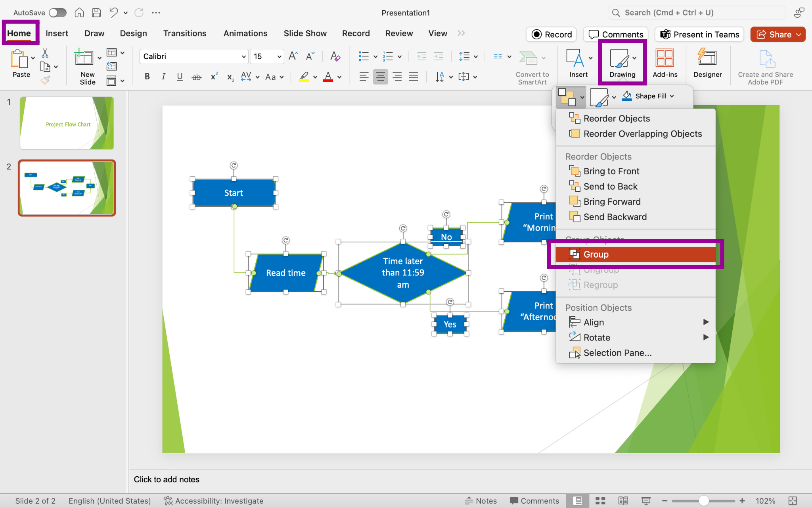This screenshot has width=812, height=508.
Task: Click Present in Teams
Action: coord(699,35)
